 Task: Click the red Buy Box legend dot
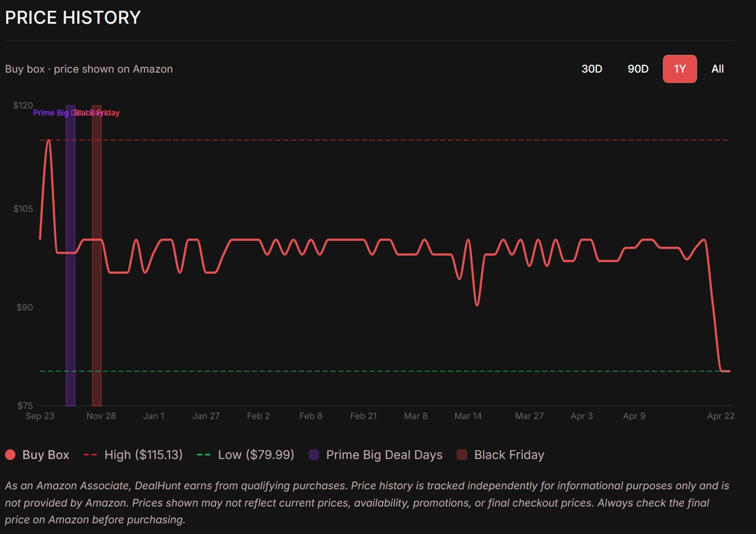10,455
